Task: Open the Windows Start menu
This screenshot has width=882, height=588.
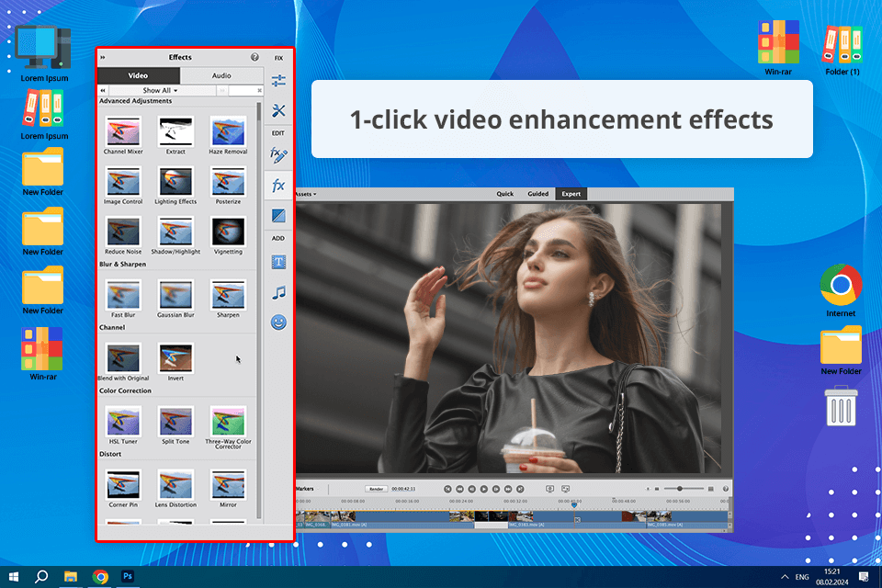Action: tap(14, 577)
